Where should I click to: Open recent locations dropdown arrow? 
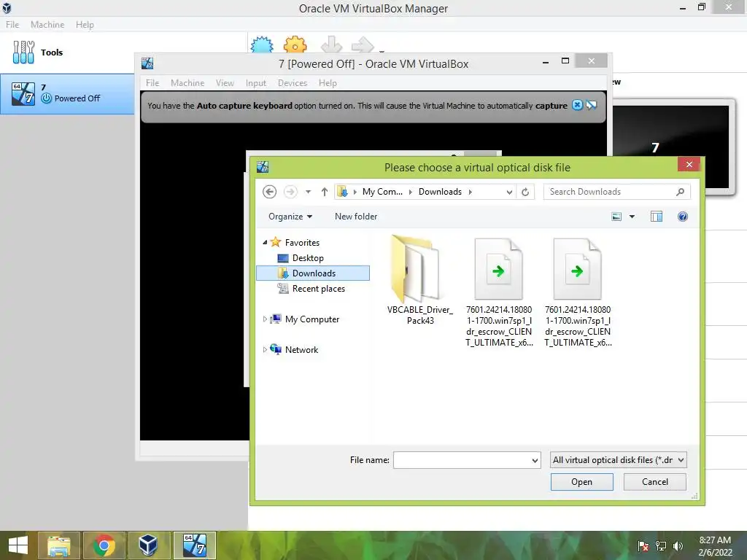[309, 192]
